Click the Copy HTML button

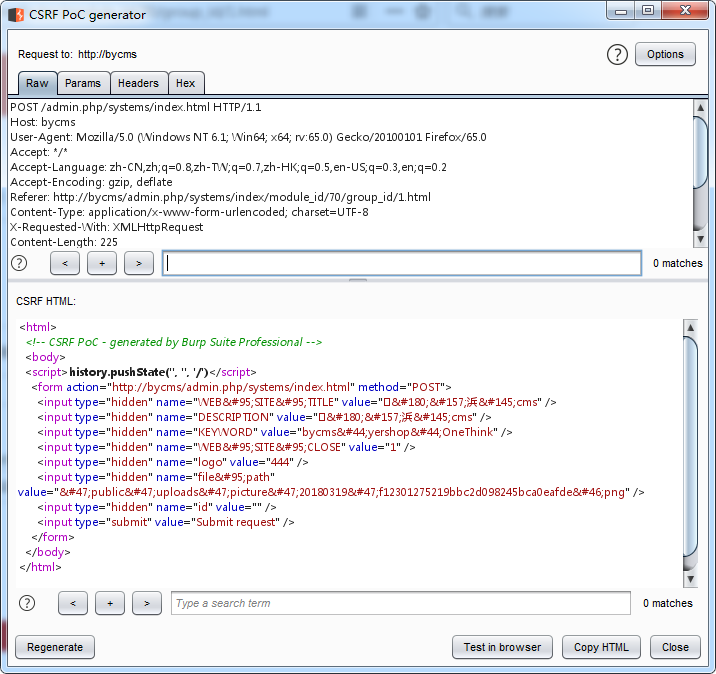click(601, 647)
